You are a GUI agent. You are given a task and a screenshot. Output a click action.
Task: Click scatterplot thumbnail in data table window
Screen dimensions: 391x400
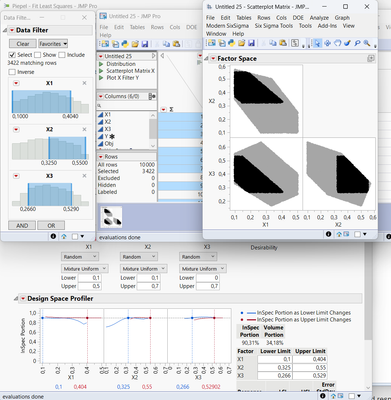pyautogui.click(x=111, y=217)
